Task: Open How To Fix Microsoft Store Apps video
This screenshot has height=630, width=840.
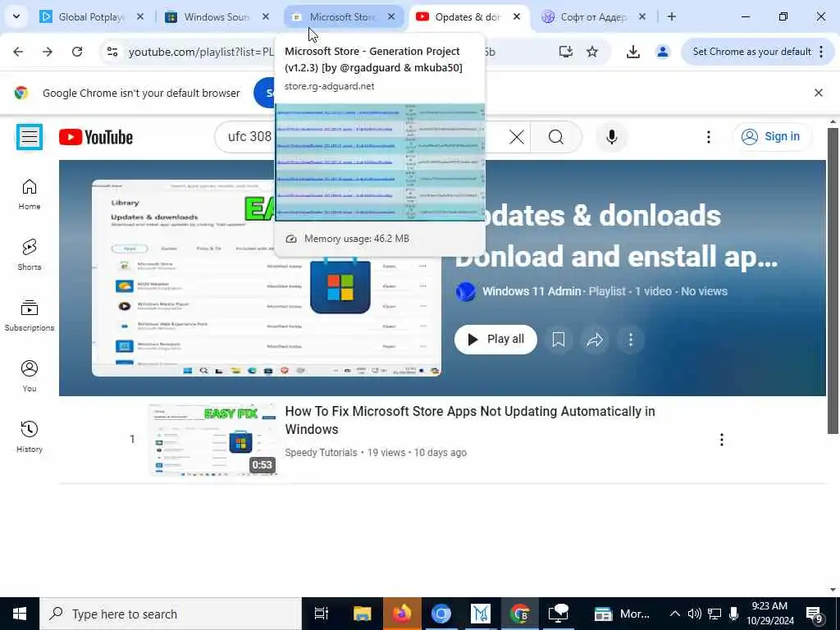Action: coord(470,420)
